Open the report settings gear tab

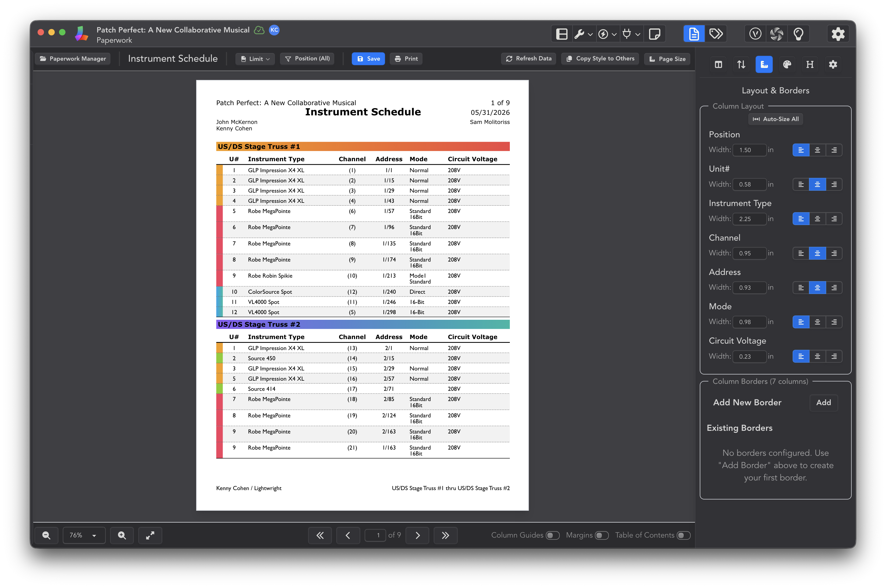point(833,64)
